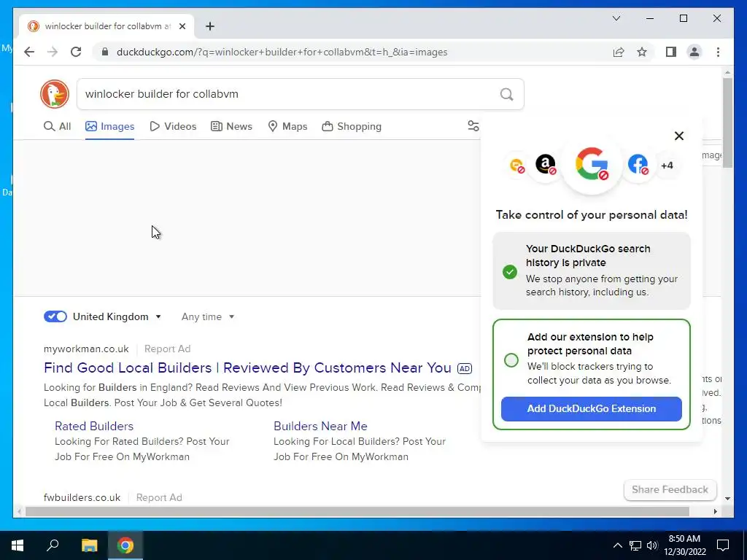
Task: Click the horizontal scrollbar thumb
Action: (357, 511)
